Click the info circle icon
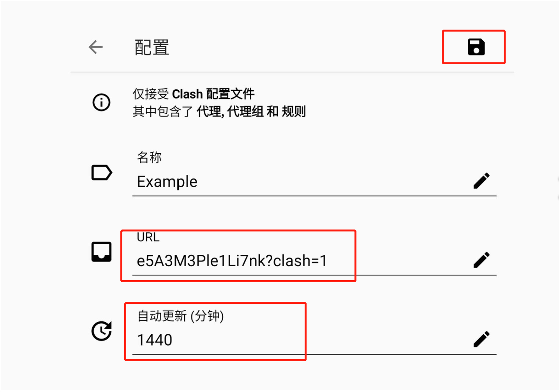This screenshot has width=559, height=392. pyautogui.click(x=101, y=102)
